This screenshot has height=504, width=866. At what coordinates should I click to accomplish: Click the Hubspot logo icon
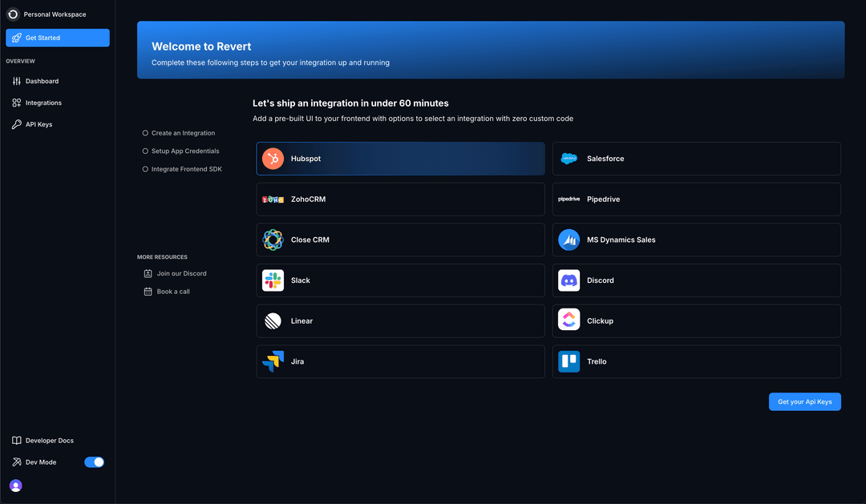point(273,159)
